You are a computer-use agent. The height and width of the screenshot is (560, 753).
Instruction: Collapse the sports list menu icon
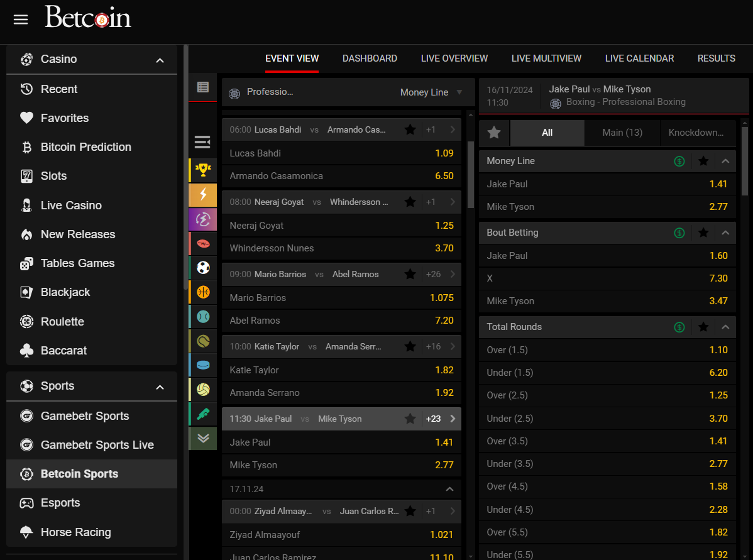coord(202,142)
